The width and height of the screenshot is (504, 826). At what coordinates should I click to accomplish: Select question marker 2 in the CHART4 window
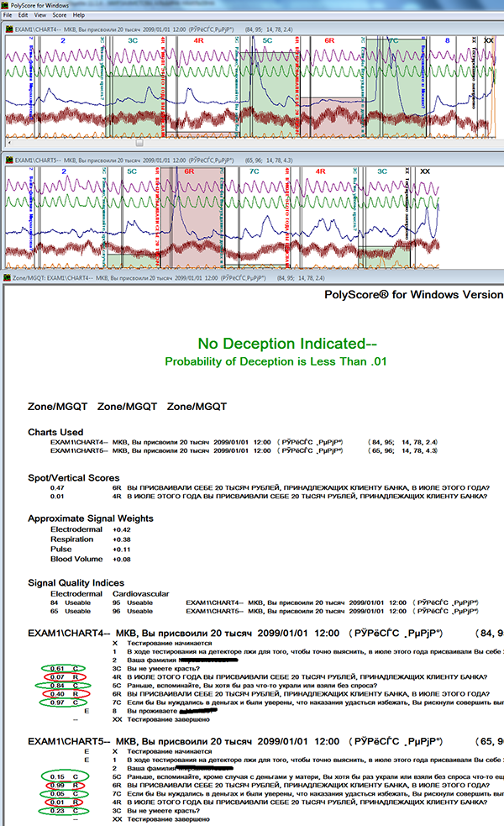click(63, 40)
